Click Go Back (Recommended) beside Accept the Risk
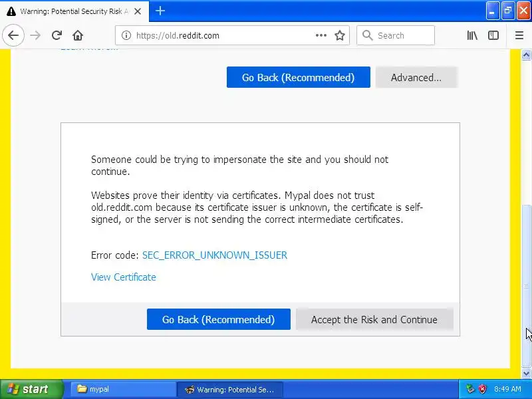Image resolution: width=532 pixels, height=399 pixels. coord(219,319)
